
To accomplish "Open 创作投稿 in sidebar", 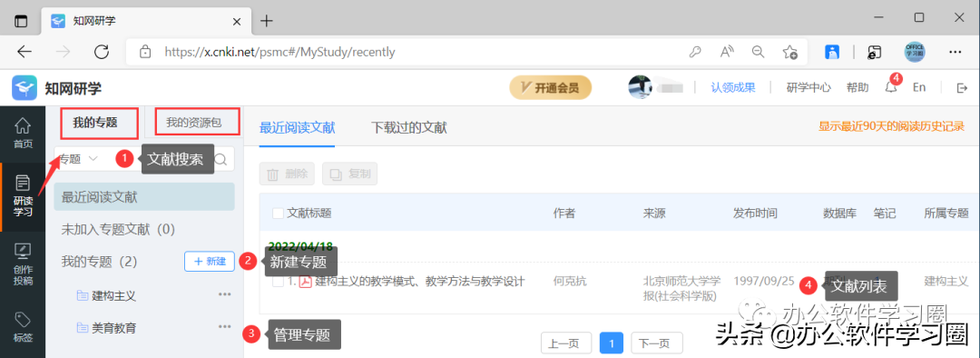I will [23, 264].
